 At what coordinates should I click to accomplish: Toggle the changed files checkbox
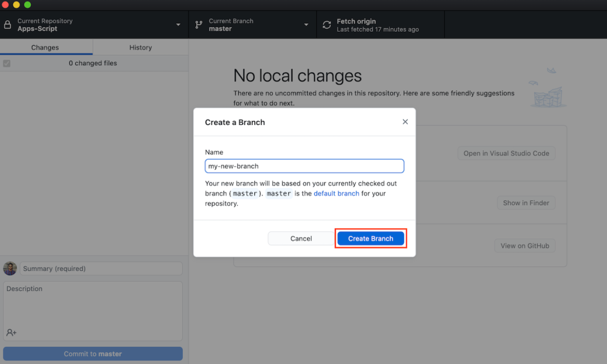[x=7, y=63]
